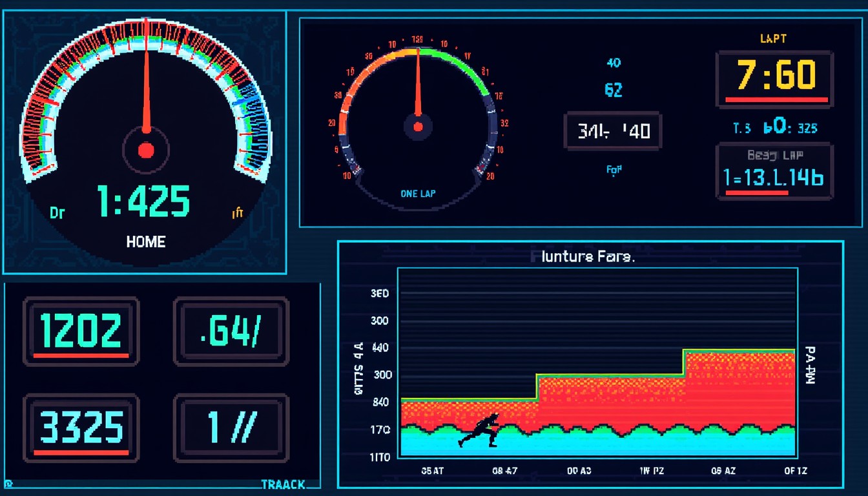This screenshot has width=868, height=496.
Task: Select the 1:425 readout on the left gauge
Action: tap(143, 201)
